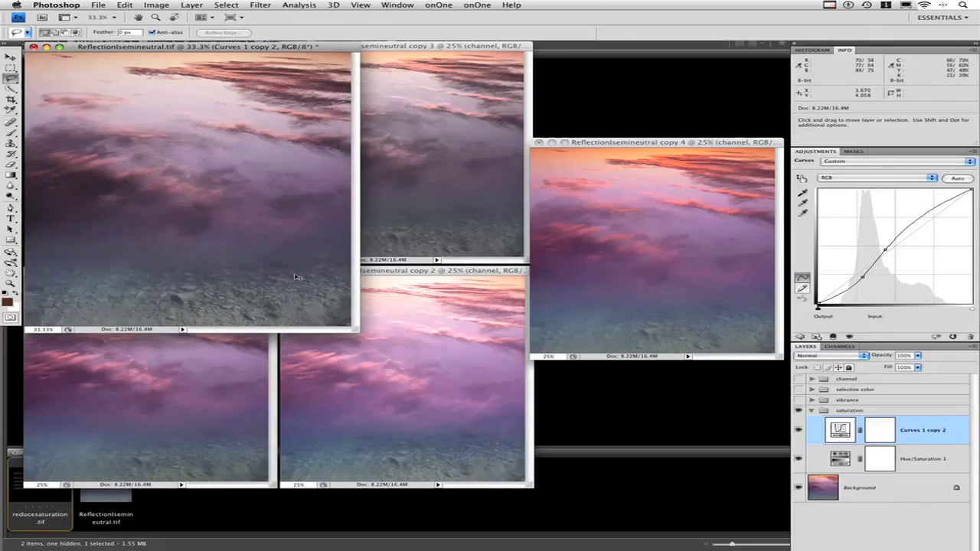980x551 pixels.
Task: Pick the black point eyedropper in Curves
Action: 802,193
